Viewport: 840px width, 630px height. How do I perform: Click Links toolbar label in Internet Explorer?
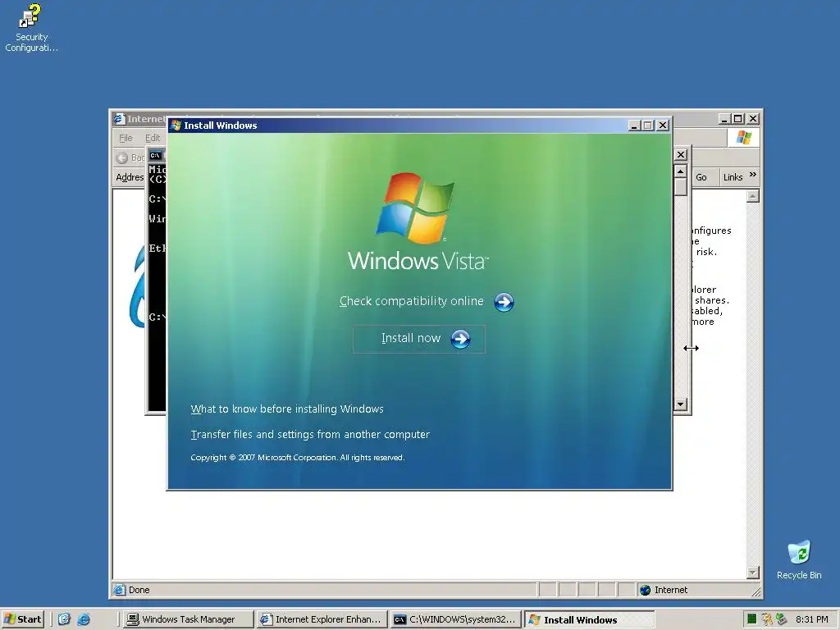[x=733, y=177]
